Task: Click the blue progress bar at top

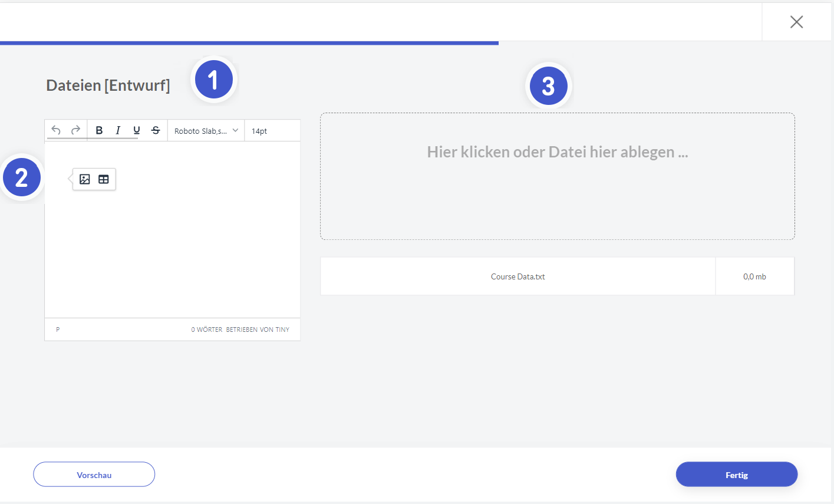Action: pyautogui.click(x=249, y=43)
